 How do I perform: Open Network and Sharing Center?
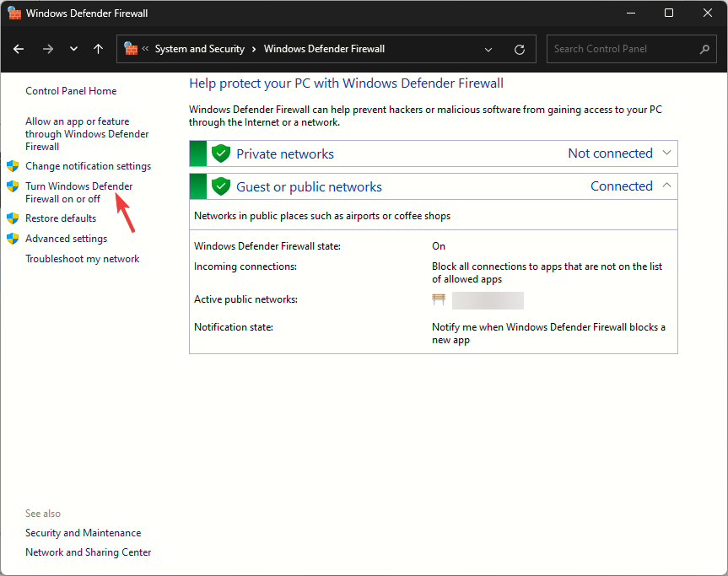[88, 552]
